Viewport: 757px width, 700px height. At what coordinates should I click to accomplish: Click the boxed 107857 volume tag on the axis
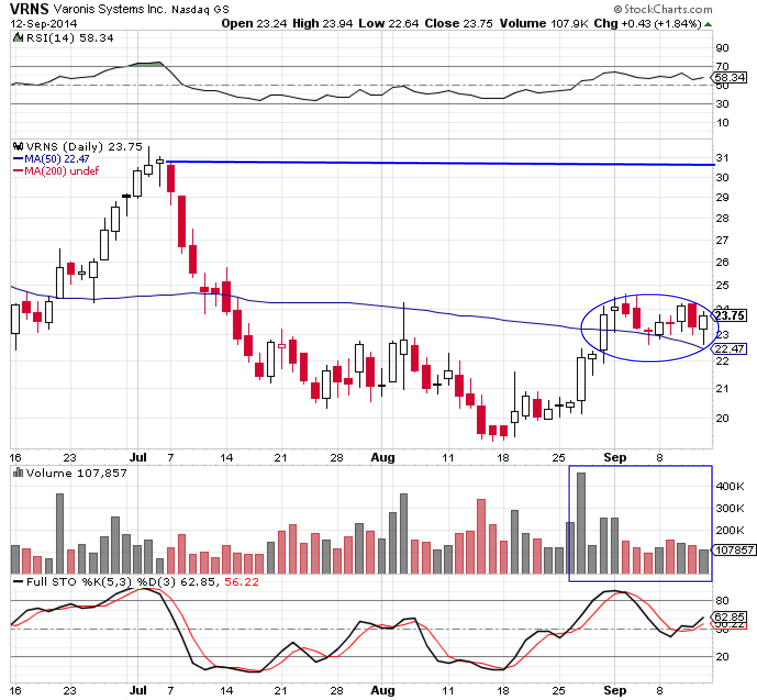tap(733, 549)
